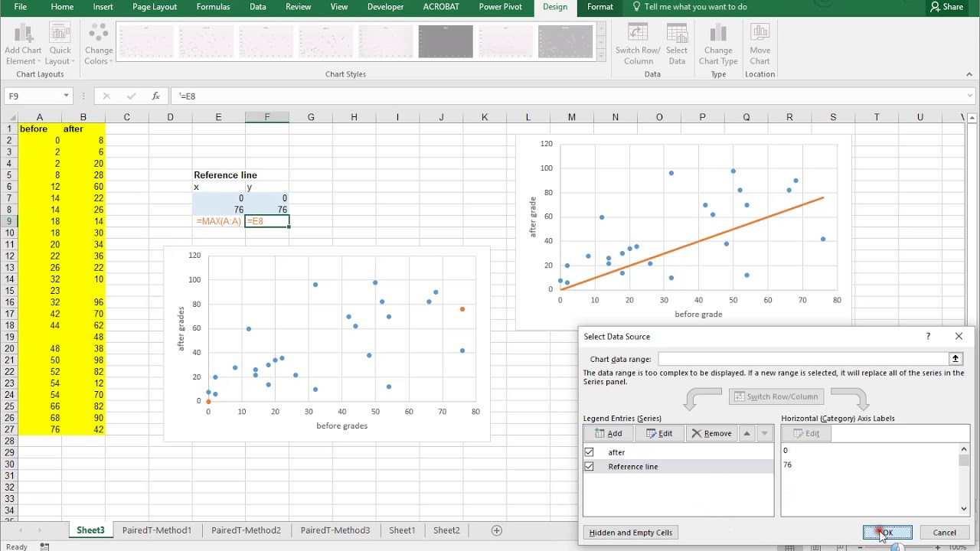
Task: Click the zoom slider in status bar
Action: tap(896, 547)
